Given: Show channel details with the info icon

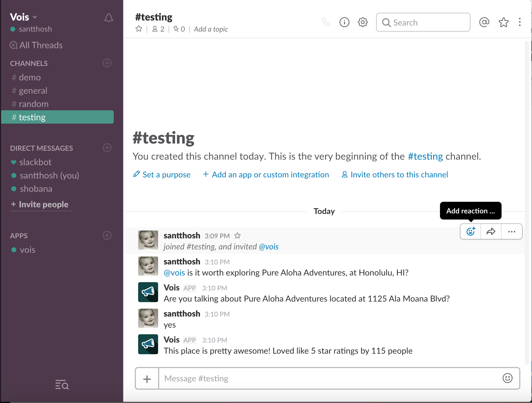Looking at the screenshot, I should (x=344, y=22).
